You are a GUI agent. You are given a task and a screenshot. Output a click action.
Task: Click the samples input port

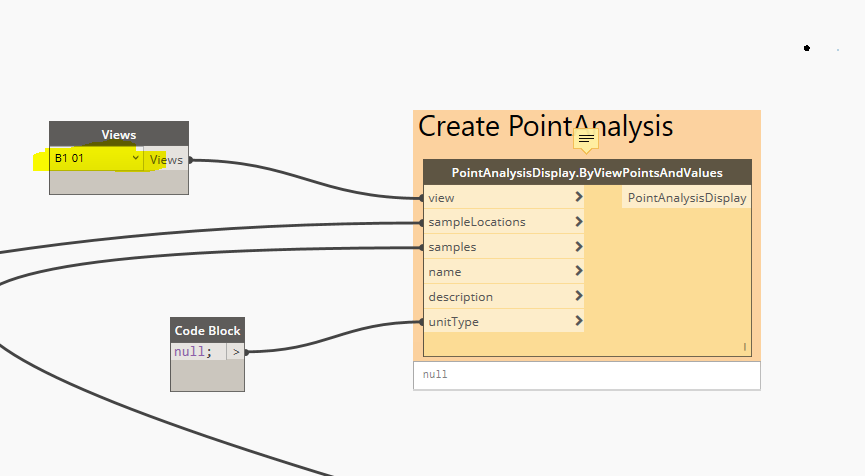click(x=504, y=247)
